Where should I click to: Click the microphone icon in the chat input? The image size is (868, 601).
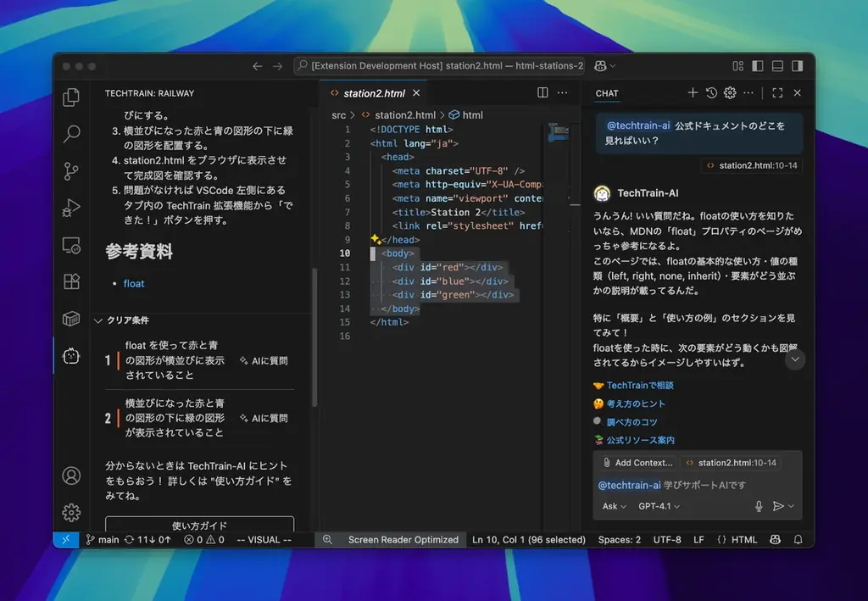click(760, 506)
